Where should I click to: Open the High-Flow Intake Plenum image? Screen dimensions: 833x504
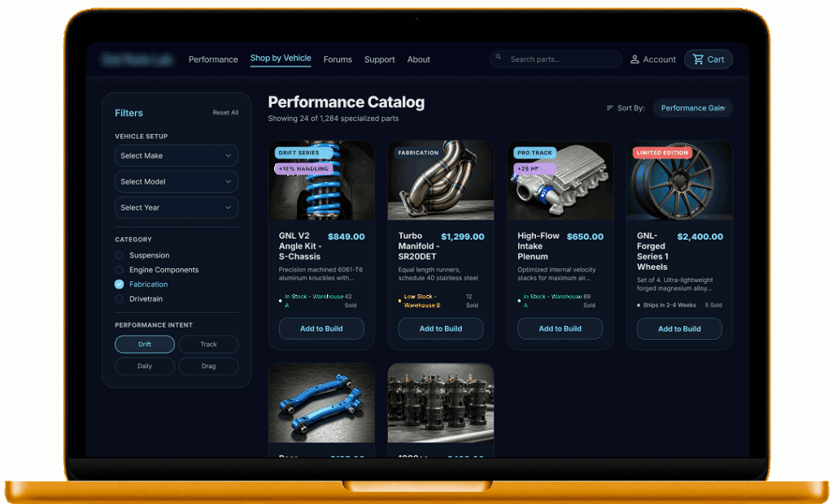[560, 180]
